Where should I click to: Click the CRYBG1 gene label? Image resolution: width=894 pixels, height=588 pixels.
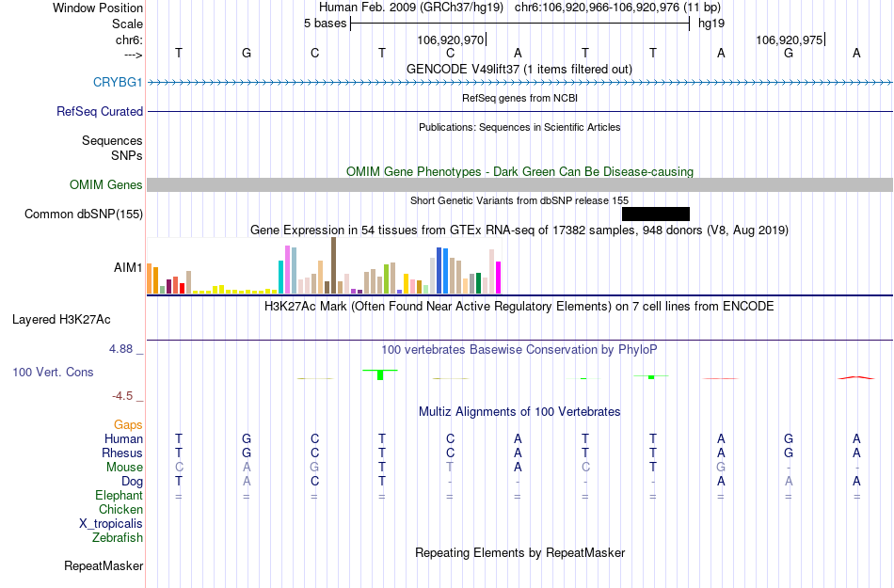[118, 82]
